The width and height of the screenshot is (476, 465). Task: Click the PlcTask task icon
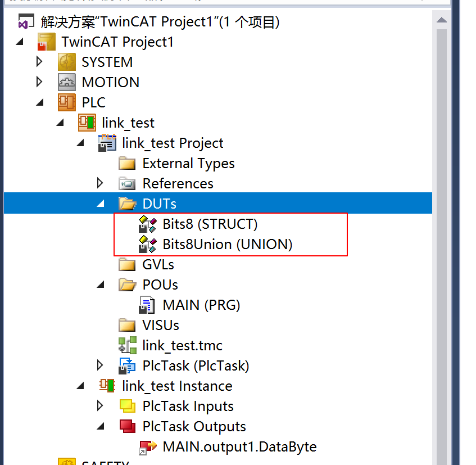point(127,365)
